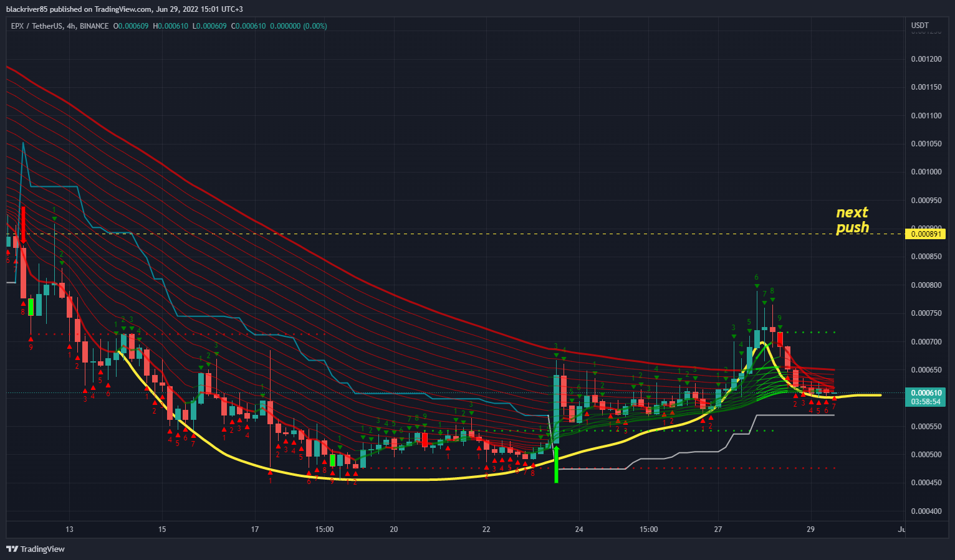955x560 pixels.
Task: Click the candle countdown 03:58:54
Action: 926,402
